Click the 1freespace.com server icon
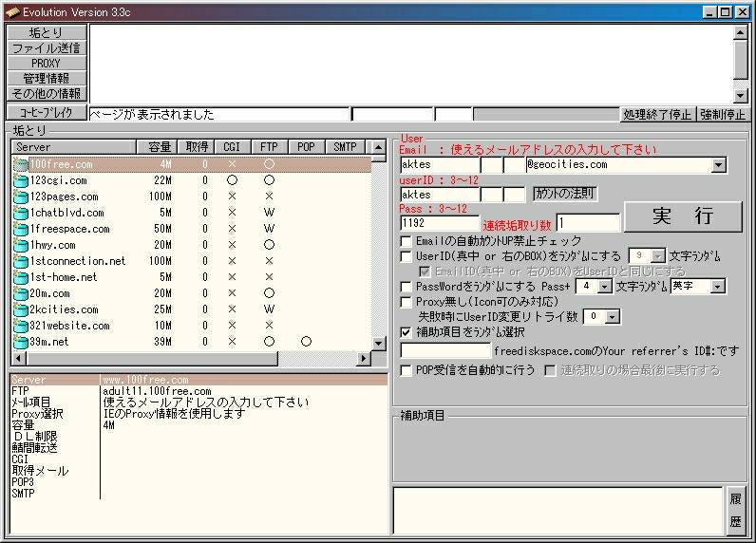756x543 pixels. [21, 229]
